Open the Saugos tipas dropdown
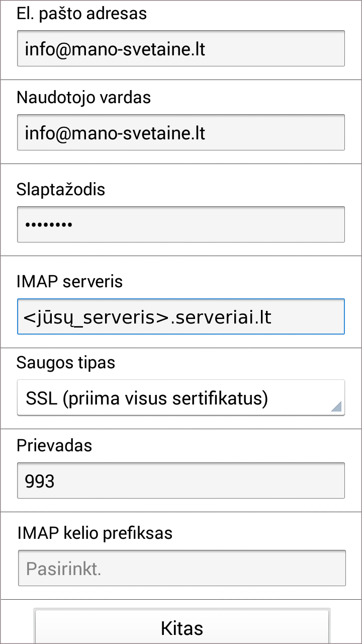 (181, 397)
